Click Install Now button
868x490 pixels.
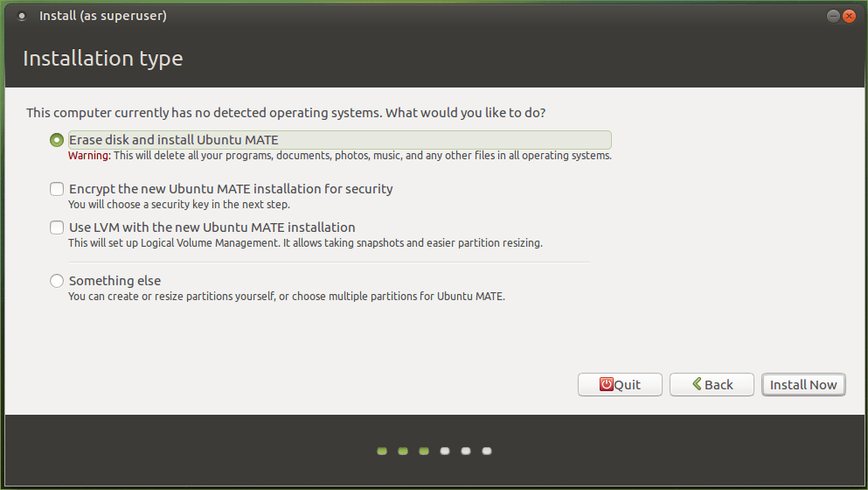804,385
